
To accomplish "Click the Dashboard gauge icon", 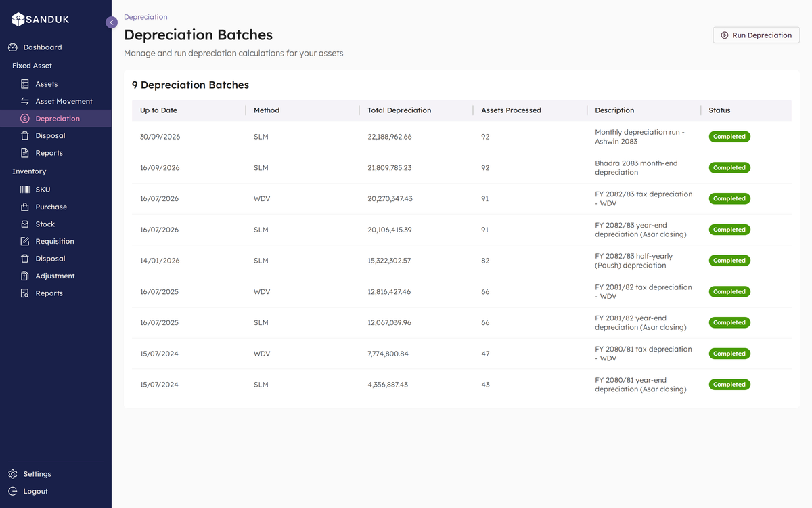I will 13,47.
